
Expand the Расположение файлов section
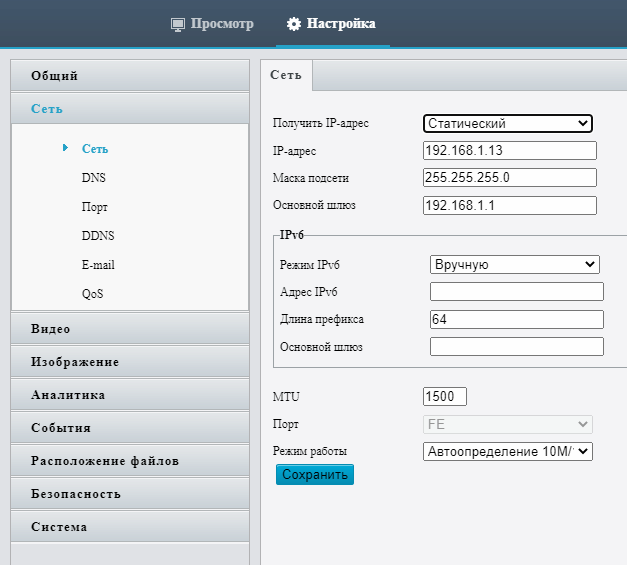coord(130,461)
